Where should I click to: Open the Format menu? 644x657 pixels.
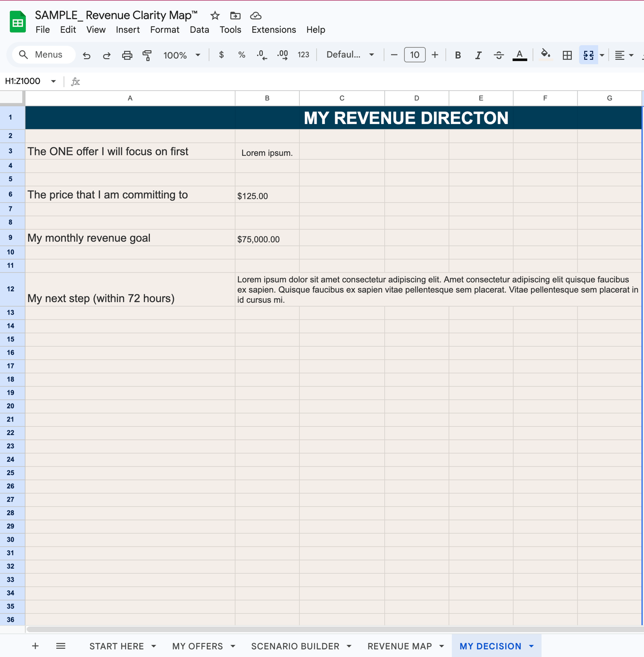(164, 30)
